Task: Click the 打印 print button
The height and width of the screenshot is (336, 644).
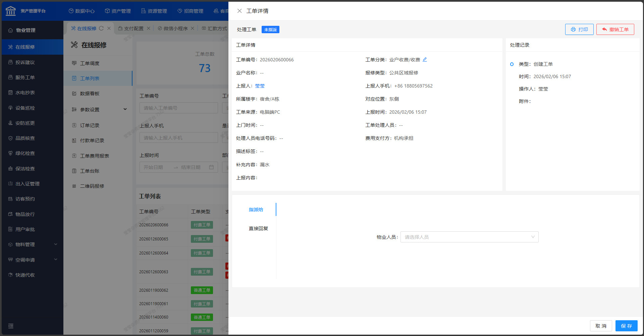Action: [x=579, y=30]
